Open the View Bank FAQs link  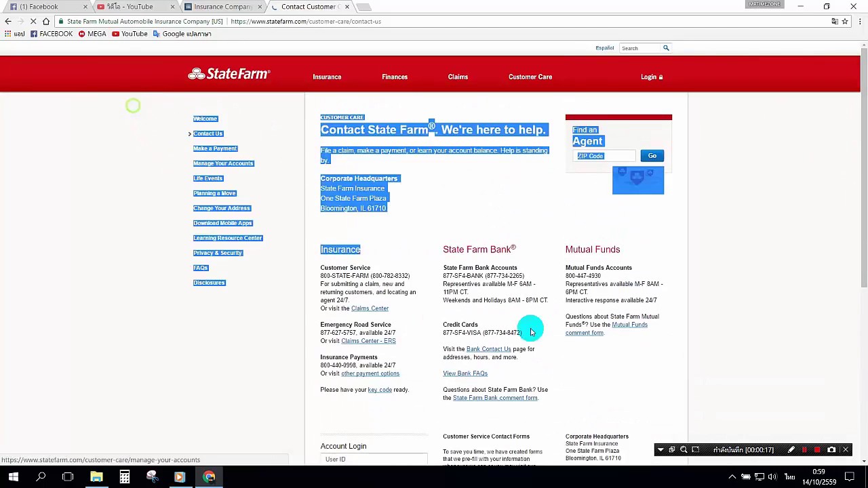pyautogui.click(x=465, y=373)
